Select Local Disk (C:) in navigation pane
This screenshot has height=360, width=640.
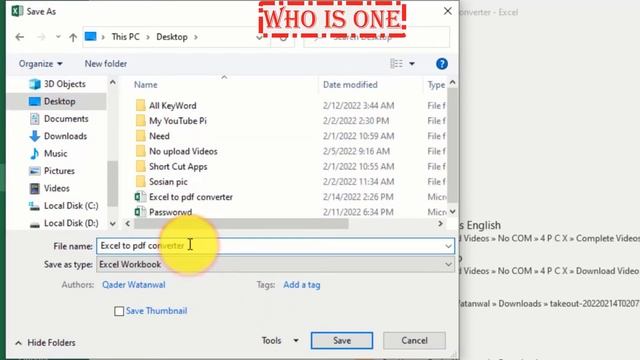(x=64, y=206)
